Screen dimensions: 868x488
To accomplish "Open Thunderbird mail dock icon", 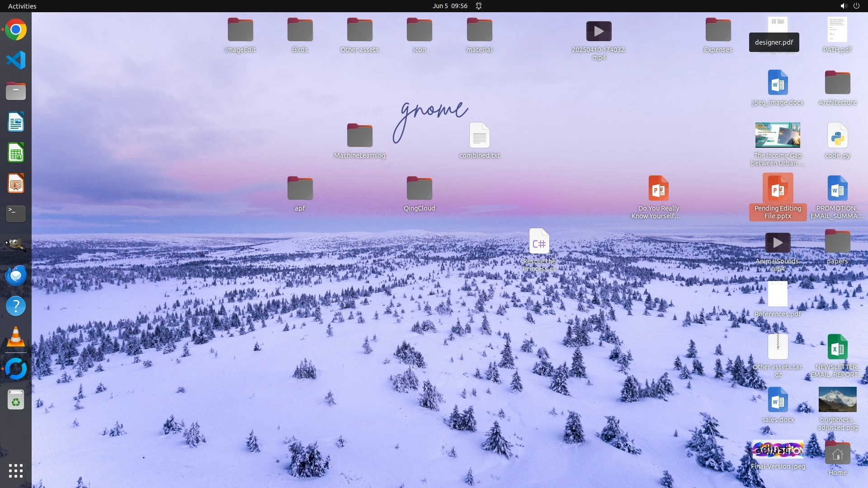I will [16, 275].
